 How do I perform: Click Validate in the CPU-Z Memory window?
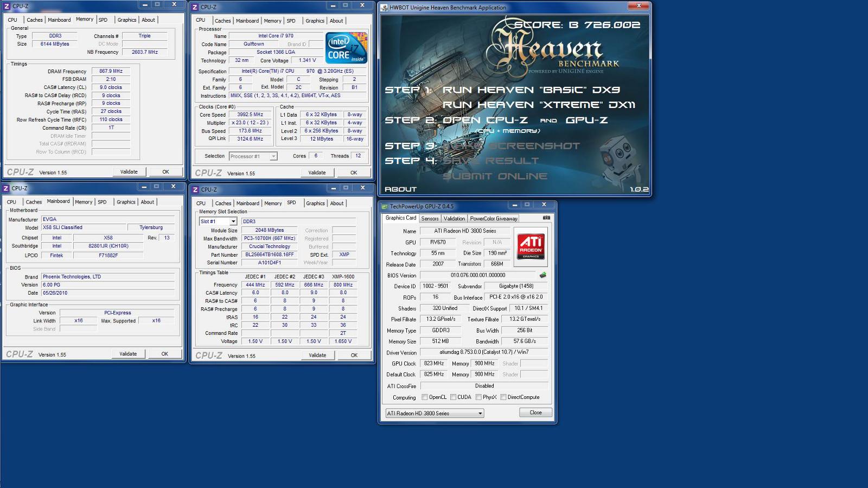pos(129,172)
